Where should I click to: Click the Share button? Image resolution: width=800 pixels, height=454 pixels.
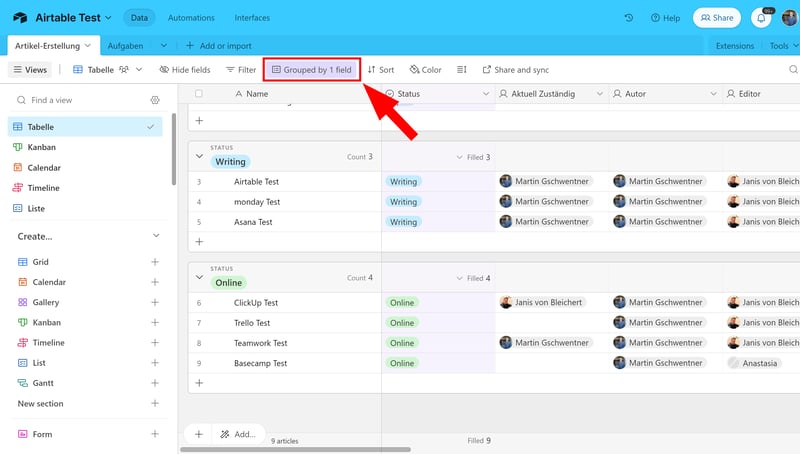717,18
